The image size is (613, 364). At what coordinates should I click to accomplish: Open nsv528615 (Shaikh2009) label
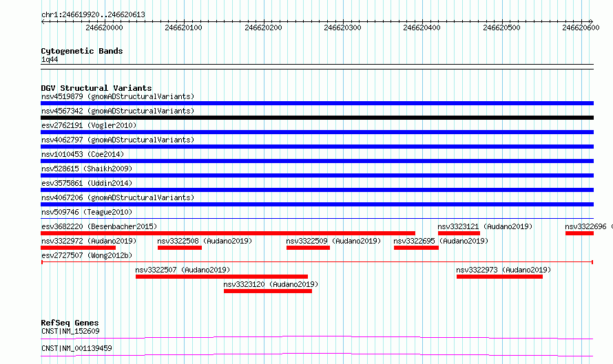[87, 169]
